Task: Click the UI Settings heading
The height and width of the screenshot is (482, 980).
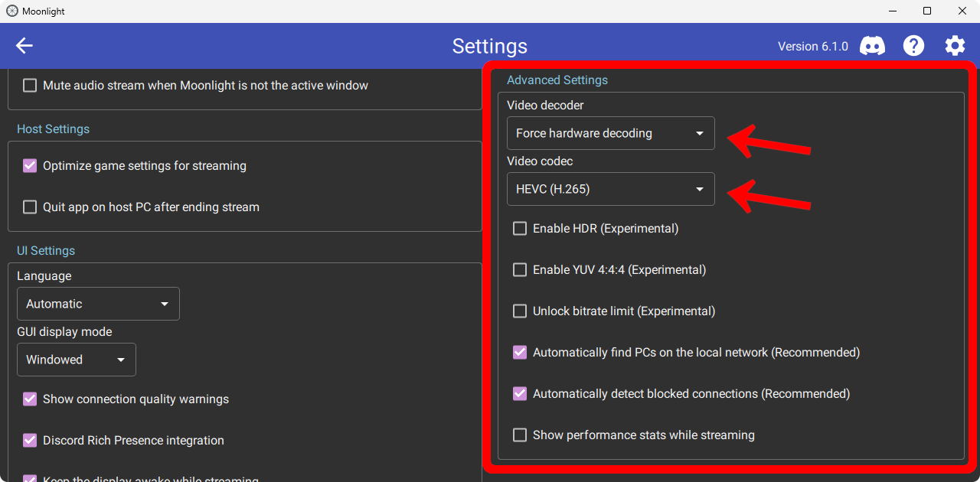Action: point(46,251)
